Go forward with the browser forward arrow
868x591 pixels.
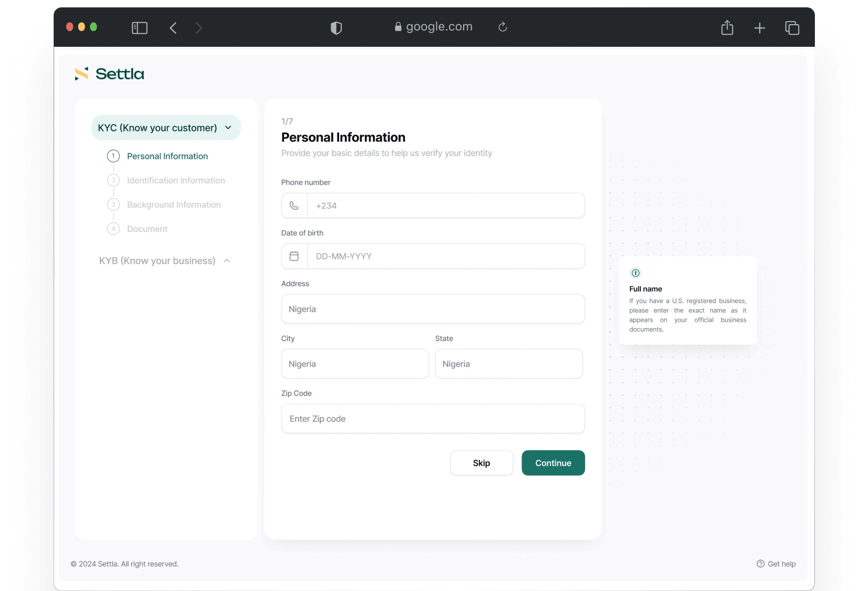click(199, 28)
